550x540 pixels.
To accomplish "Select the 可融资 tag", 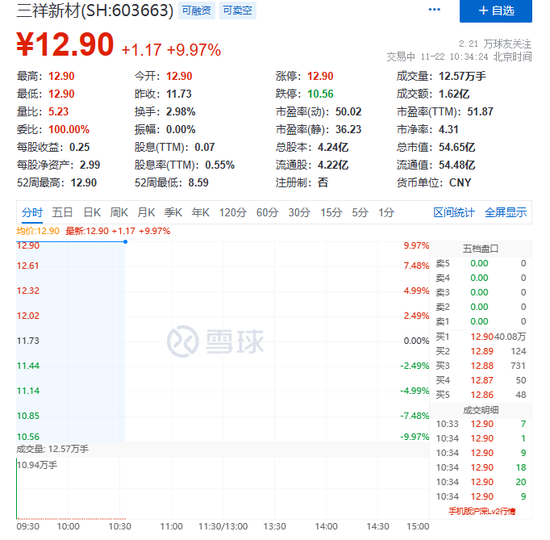I will click(196, 11).
